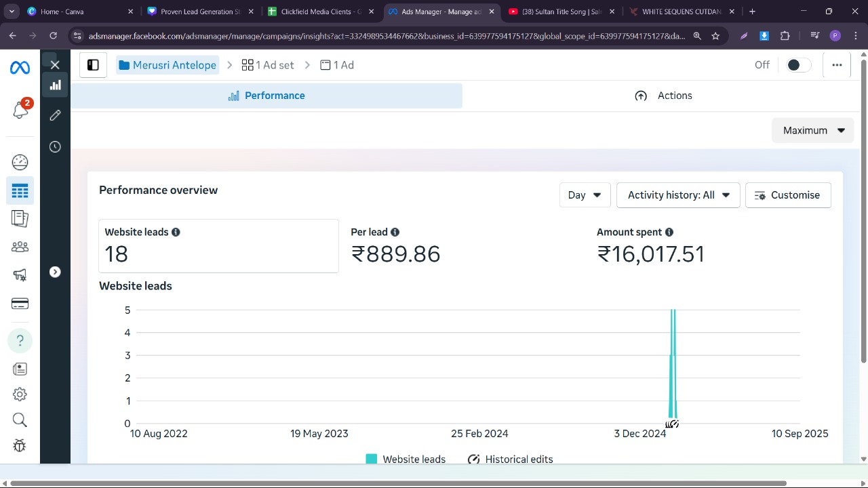Open settings gear in left sidebar
This screenshot has height=488, width=868.
(20, 394)
